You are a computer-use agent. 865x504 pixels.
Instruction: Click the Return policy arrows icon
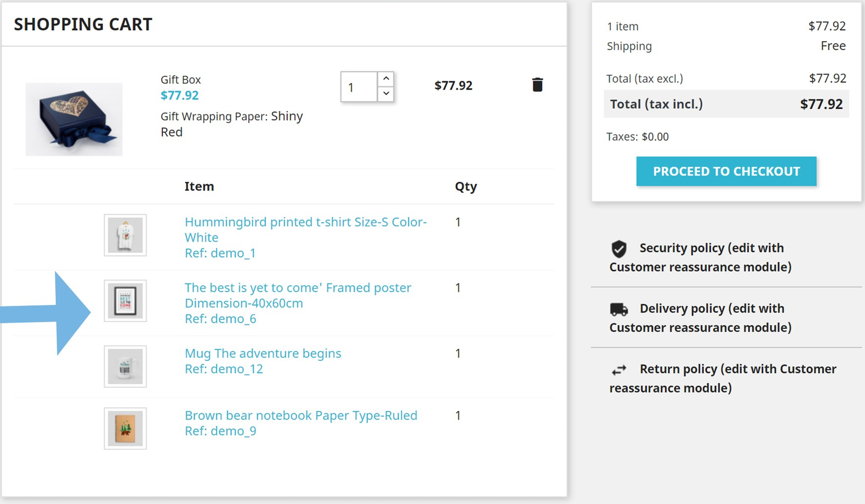click(619, 370)
